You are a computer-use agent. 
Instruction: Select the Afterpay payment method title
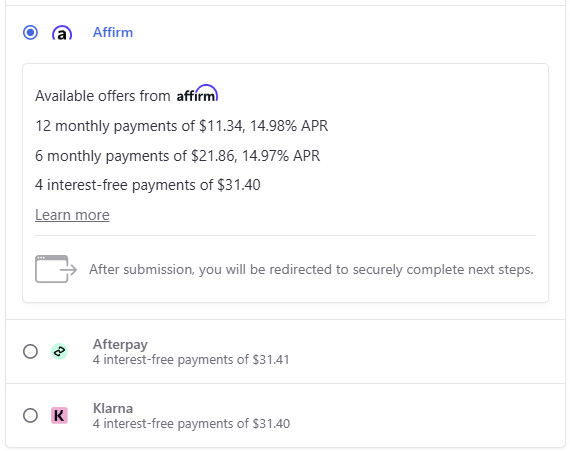pos(120,344)
